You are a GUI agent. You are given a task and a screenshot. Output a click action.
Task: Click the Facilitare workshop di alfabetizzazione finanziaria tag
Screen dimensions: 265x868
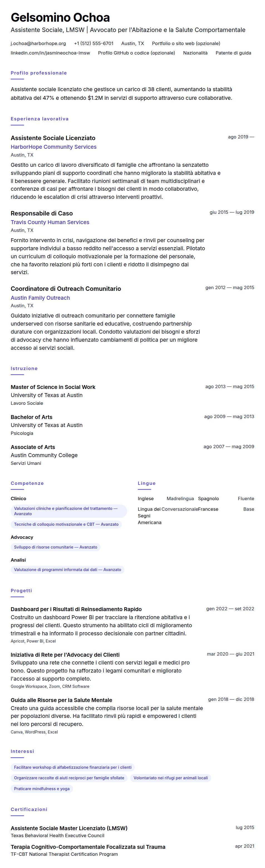[73, 767]
